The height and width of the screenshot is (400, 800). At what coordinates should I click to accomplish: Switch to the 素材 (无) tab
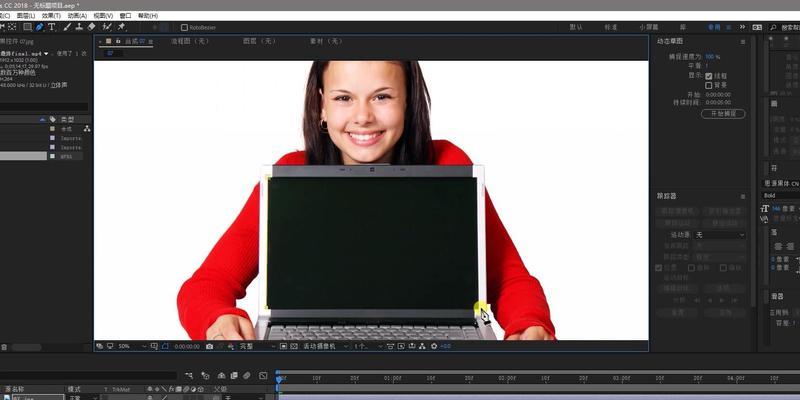point(326,41)
